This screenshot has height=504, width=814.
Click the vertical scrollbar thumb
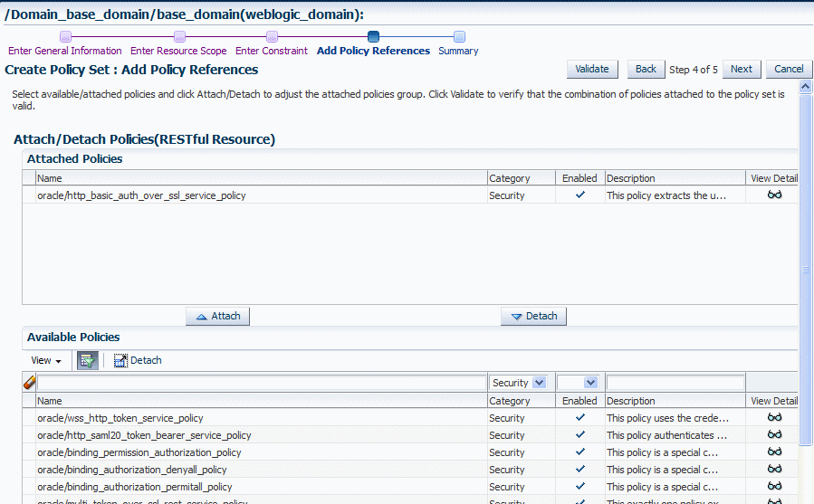(805, 270)
